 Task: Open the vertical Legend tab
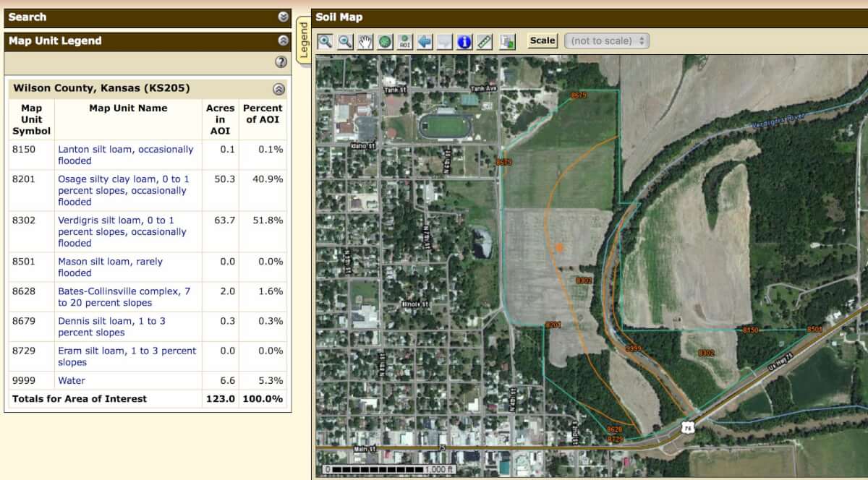pos(304,40)
